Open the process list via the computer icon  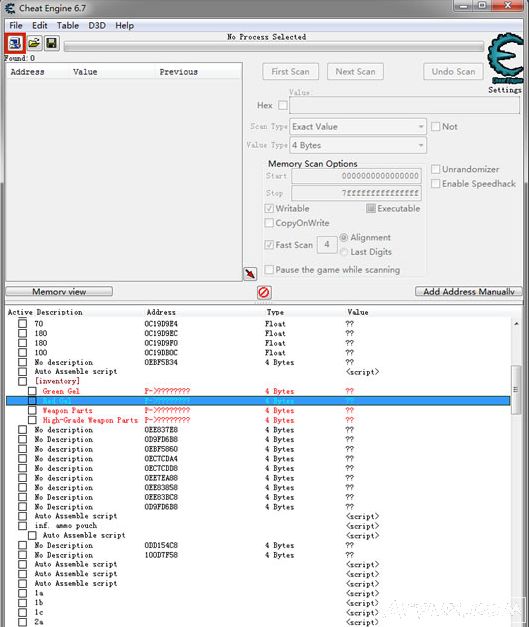[x=15, y=43]
